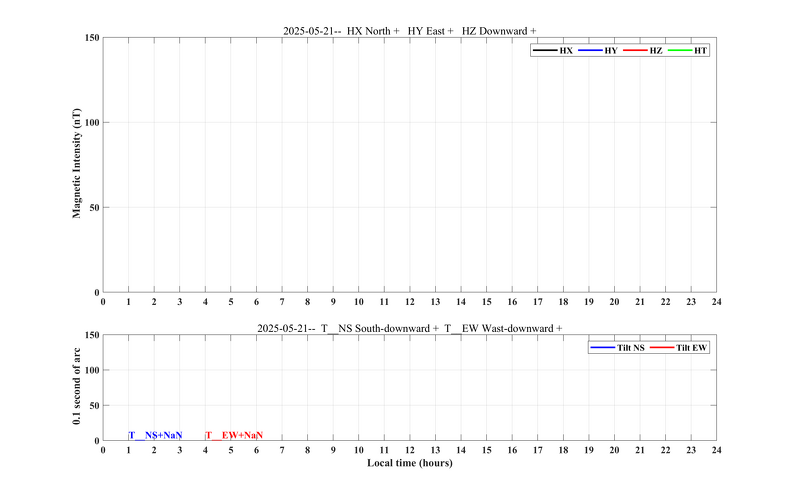Select the top plot title with HX North

pos(409,31)
